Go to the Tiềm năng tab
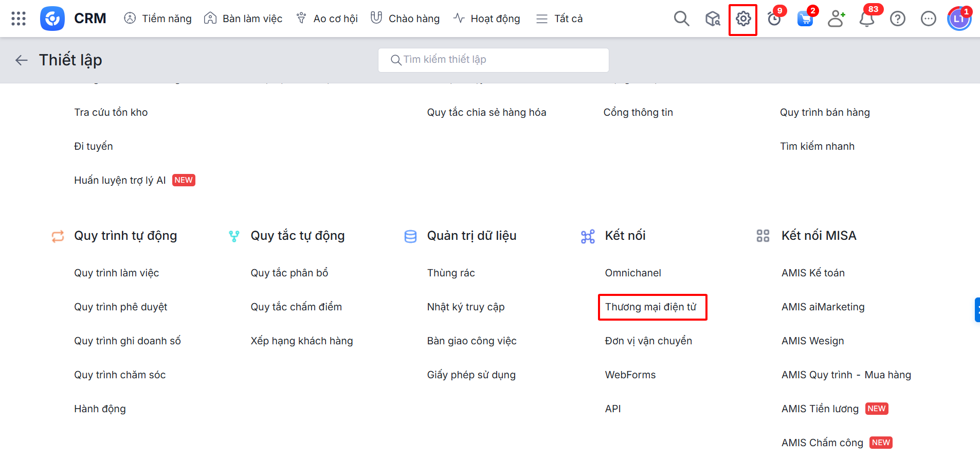The height and width of the screenshot is (474, 980). [158, 19]
